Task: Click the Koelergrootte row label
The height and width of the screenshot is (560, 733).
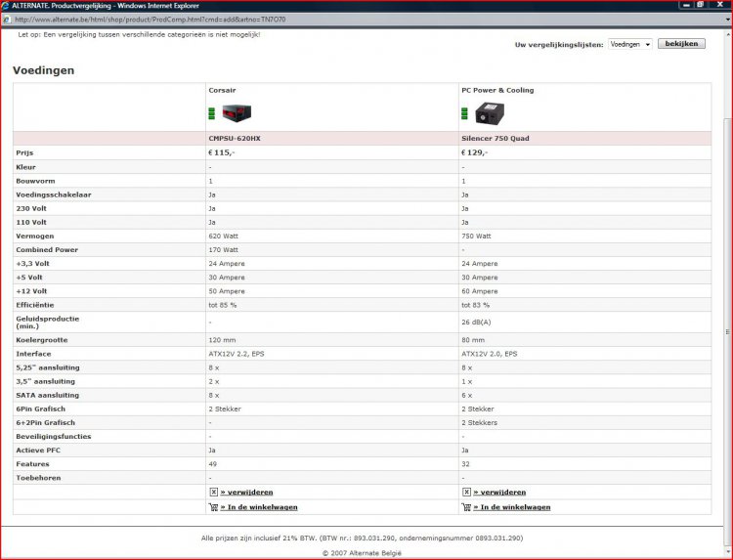Action: coord(42,340)
